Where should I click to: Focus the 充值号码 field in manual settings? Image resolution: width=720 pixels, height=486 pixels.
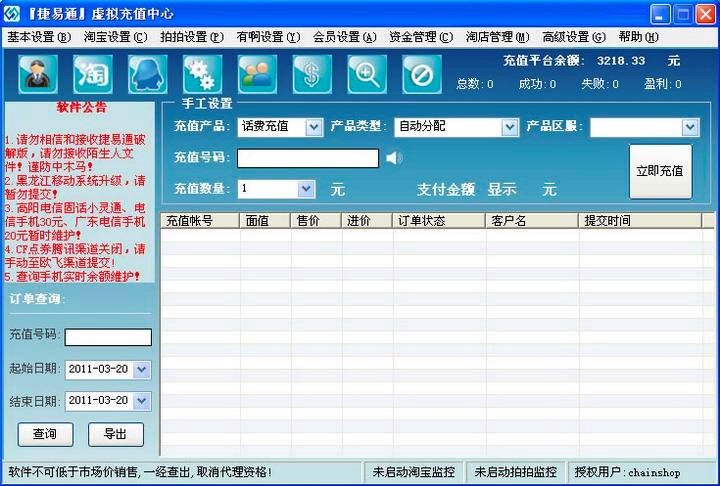pos(308,158)
